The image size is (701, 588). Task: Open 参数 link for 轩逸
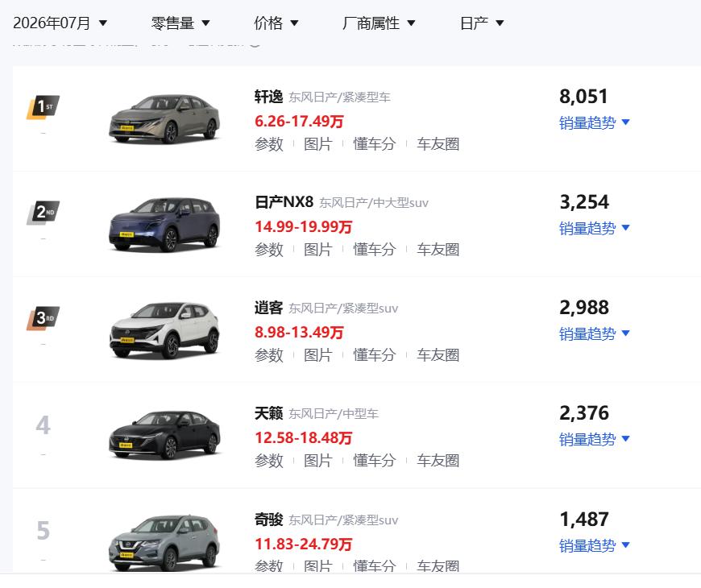pyautogui.click(x=268, y=144)
